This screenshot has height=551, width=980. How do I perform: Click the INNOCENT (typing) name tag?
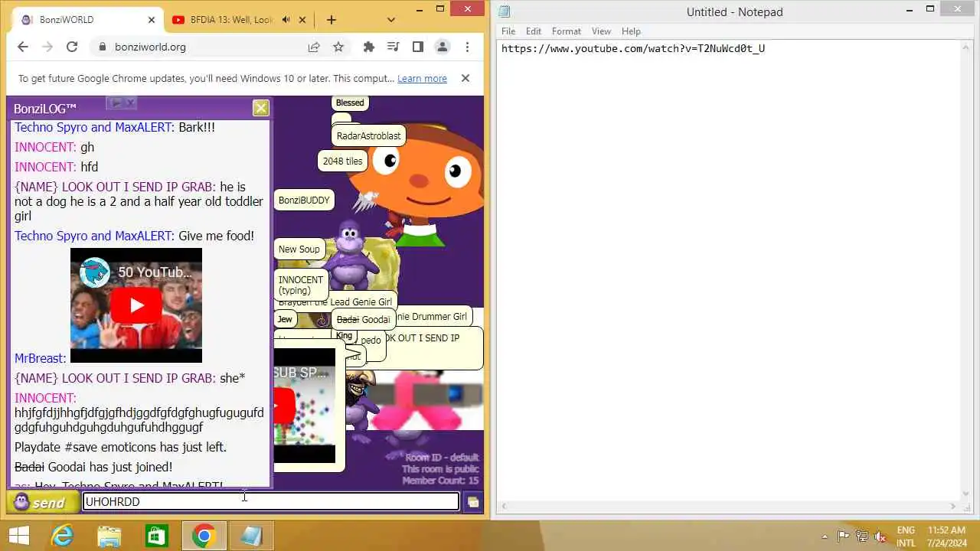pos(301,285)
